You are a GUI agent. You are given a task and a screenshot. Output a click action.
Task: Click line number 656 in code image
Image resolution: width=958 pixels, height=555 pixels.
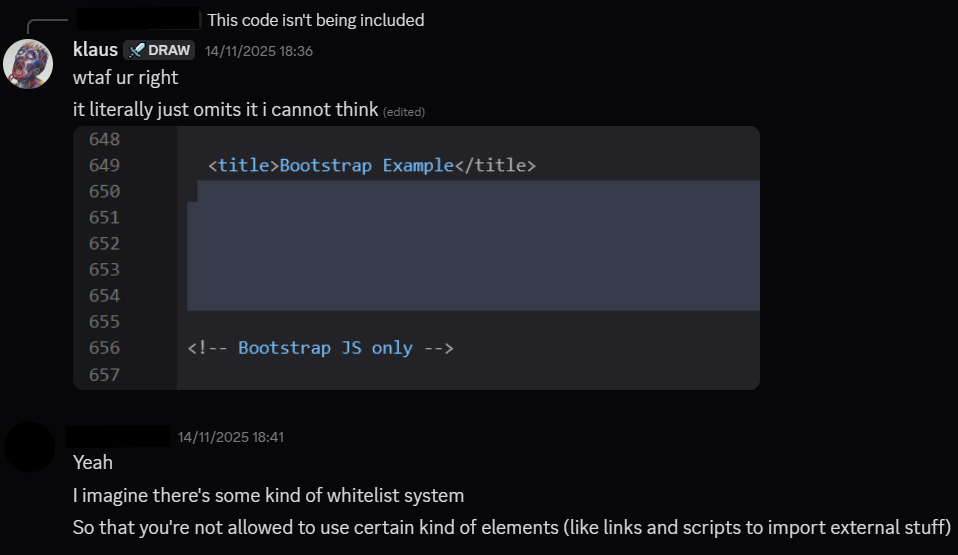[104, 348]
